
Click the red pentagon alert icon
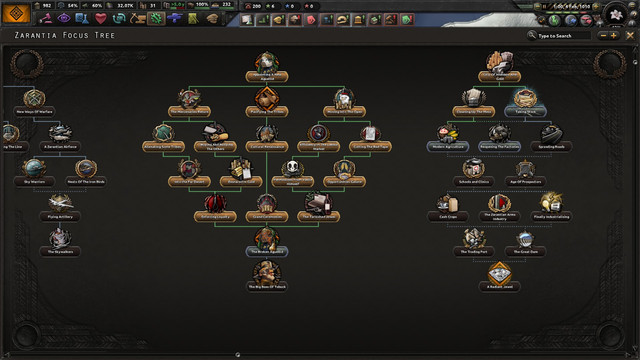311,20
